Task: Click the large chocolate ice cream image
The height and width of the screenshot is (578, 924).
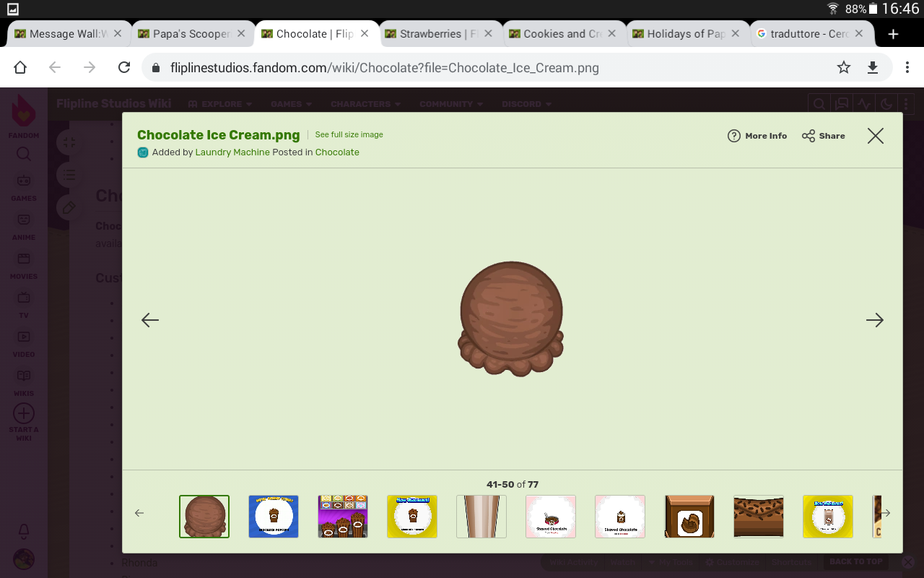Action: 512,319
